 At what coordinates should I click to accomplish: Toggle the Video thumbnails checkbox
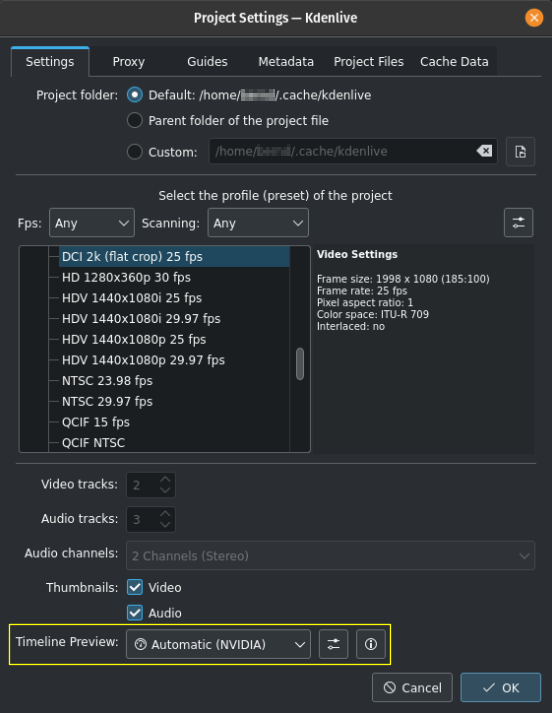click(135, 587)
